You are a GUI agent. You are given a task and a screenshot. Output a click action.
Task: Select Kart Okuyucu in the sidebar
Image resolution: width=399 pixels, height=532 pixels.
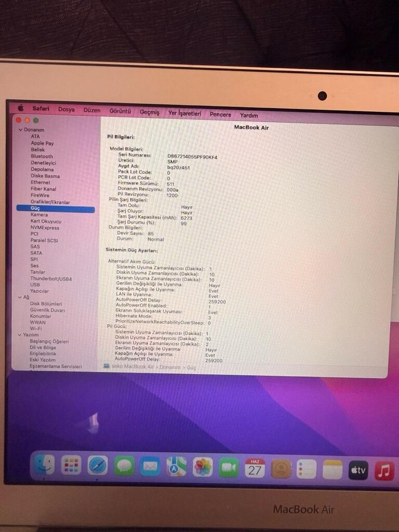point(46,221)
